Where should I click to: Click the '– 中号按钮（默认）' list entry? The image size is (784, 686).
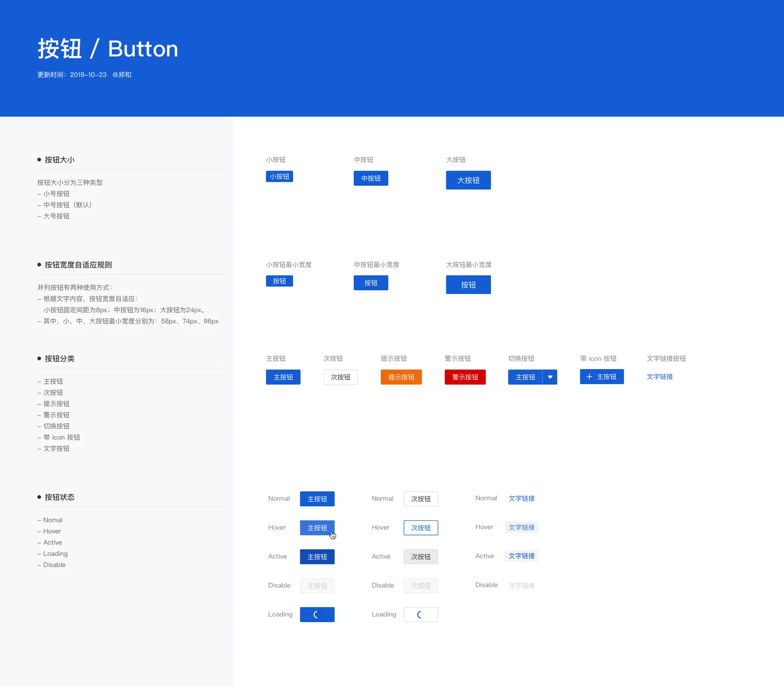click(x=65, y=205)
